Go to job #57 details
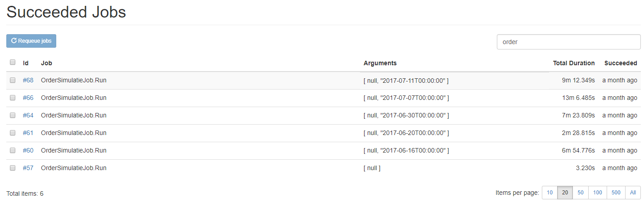 (28, 168)
